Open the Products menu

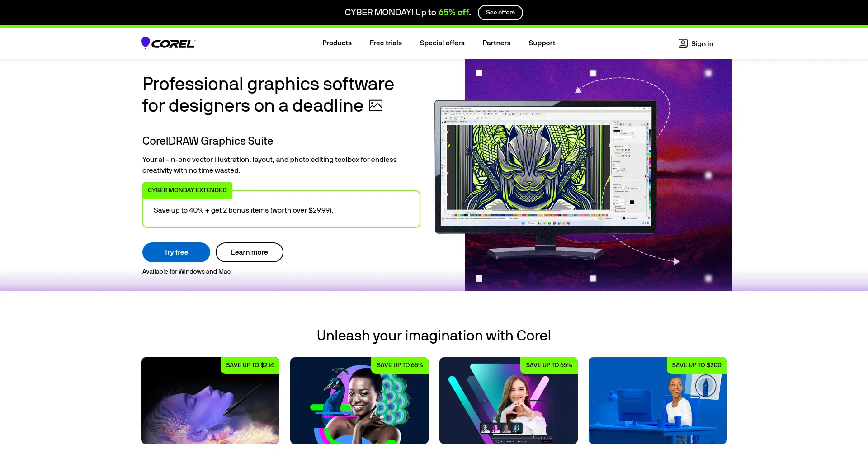(337, 43)
